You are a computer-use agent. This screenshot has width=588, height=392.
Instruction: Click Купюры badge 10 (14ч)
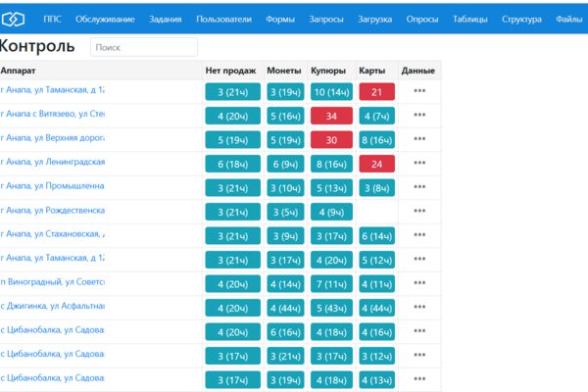[331, 92]
